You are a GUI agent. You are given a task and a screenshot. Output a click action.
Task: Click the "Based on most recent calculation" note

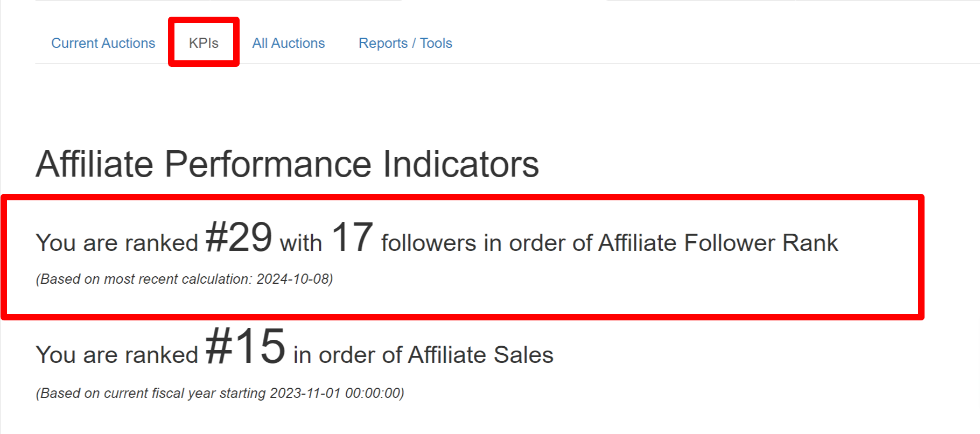(145, 279)
